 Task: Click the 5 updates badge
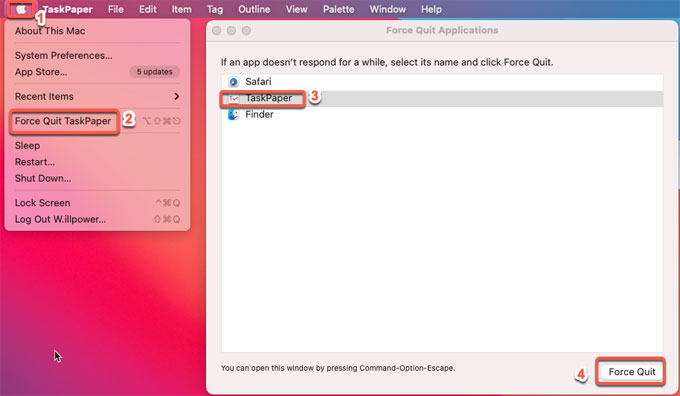click(x=154, y=72)
